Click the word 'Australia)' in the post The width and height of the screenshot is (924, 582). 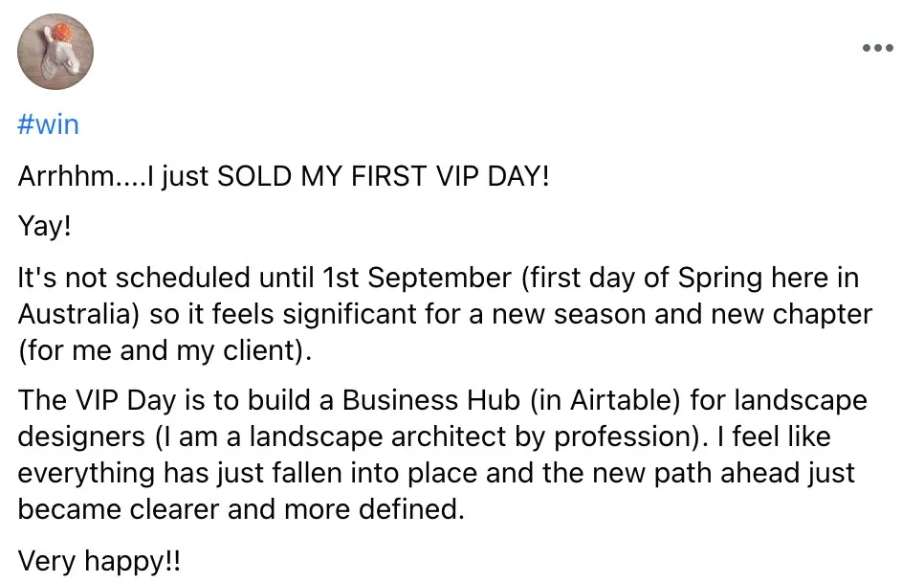[79, 314]
